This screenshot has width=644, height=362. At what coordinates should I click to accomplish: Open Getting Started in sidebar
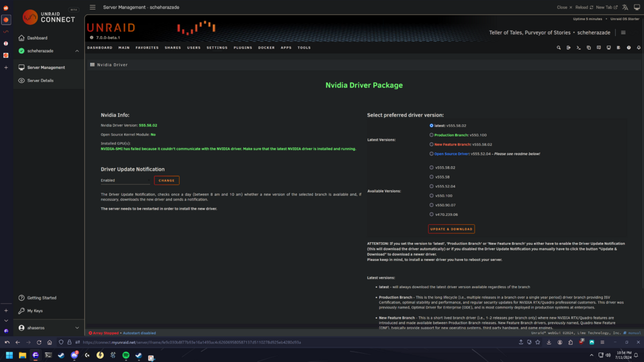41,298
